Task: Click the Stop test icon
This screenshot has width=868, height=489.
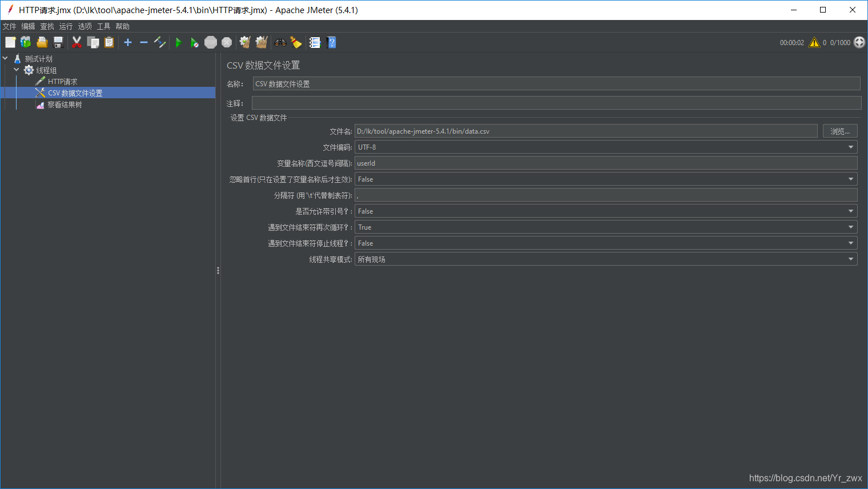Action: tap(210, 42)
